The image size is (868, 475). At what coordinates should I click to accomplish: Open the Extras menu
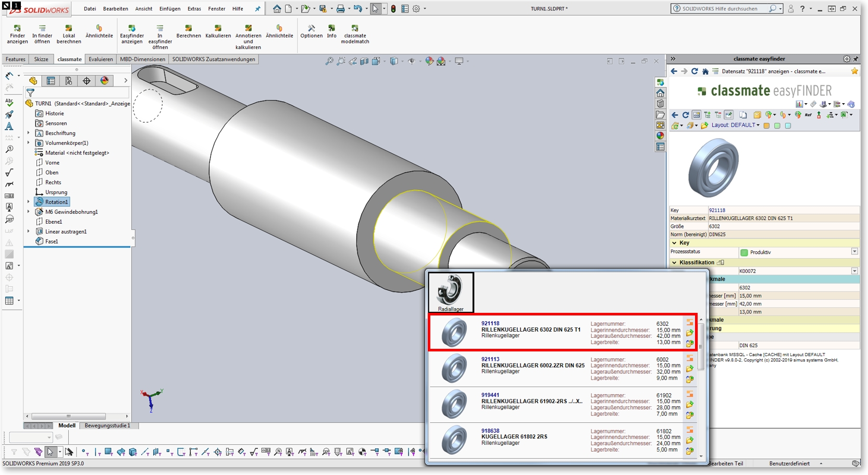194,9
